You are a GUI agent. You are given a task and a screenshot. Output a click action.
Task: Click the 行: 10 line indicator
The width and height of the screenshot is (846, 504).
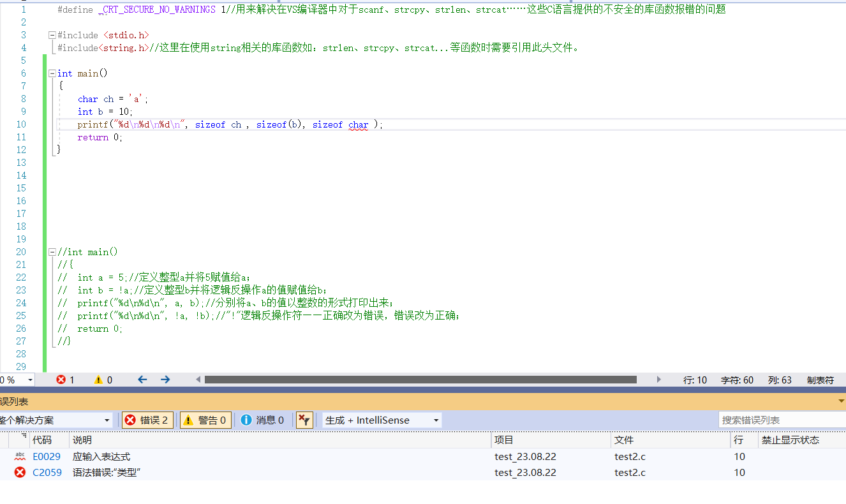695,380
